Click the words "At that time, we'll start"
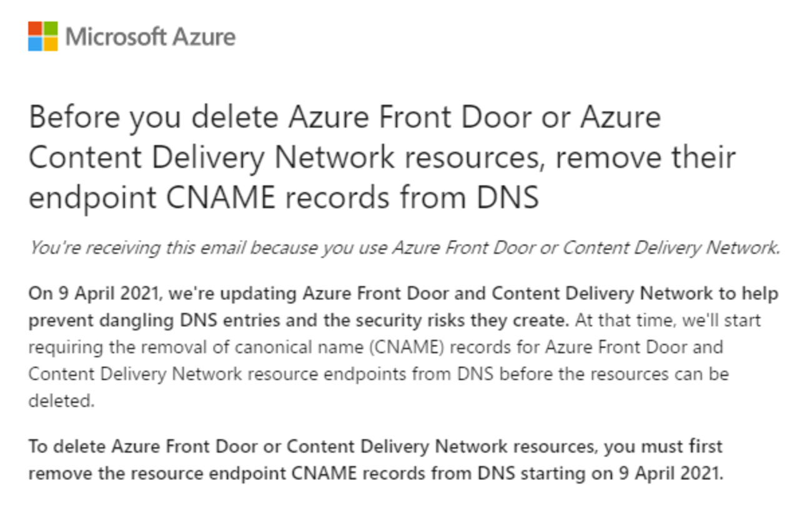This screenshot has height=505, width=812. coord(667,321)
